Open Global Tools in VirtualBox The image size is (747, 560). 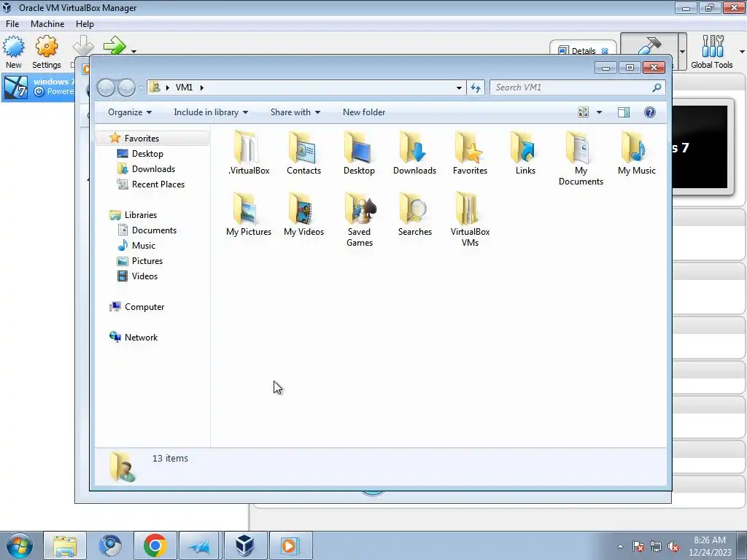coord(712,52)
